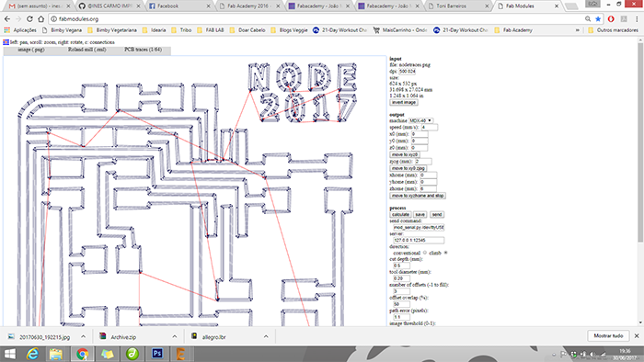Close the Facebook tab

[208, 6]
